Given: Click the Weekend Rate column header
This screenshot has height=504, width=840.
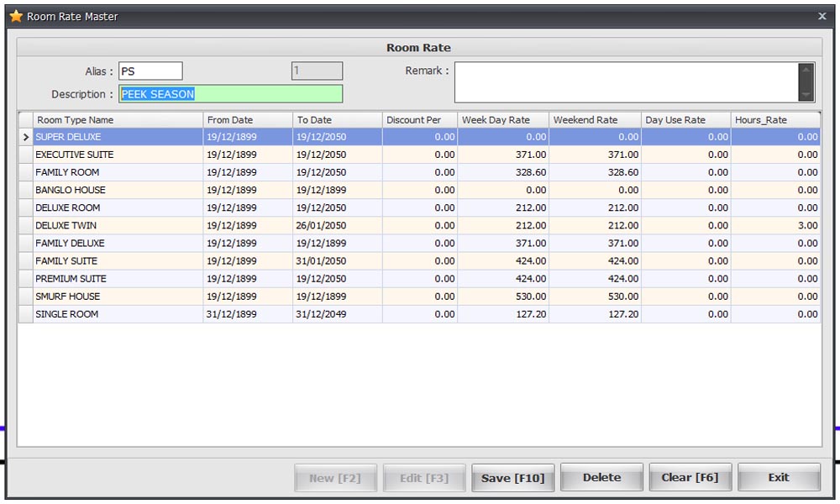Looking at the screenshot, I should pyautogui.click(x=596, y=120).
